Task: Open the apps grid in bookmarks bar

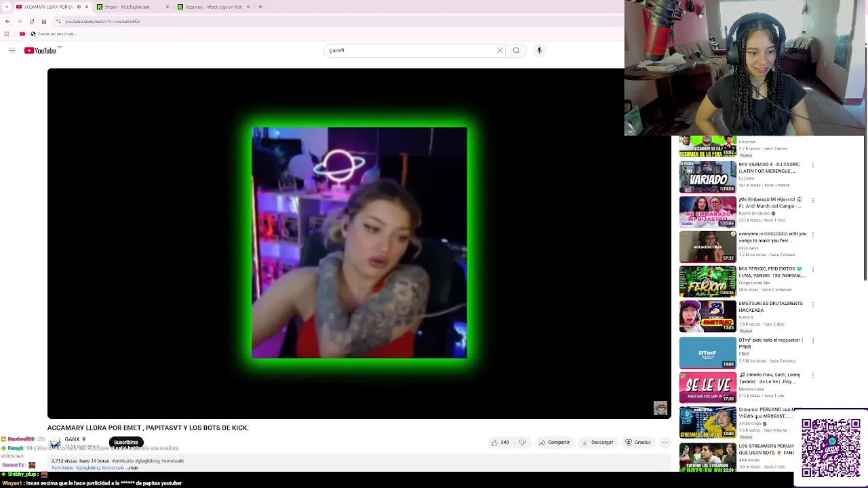Action: [7, 34]
